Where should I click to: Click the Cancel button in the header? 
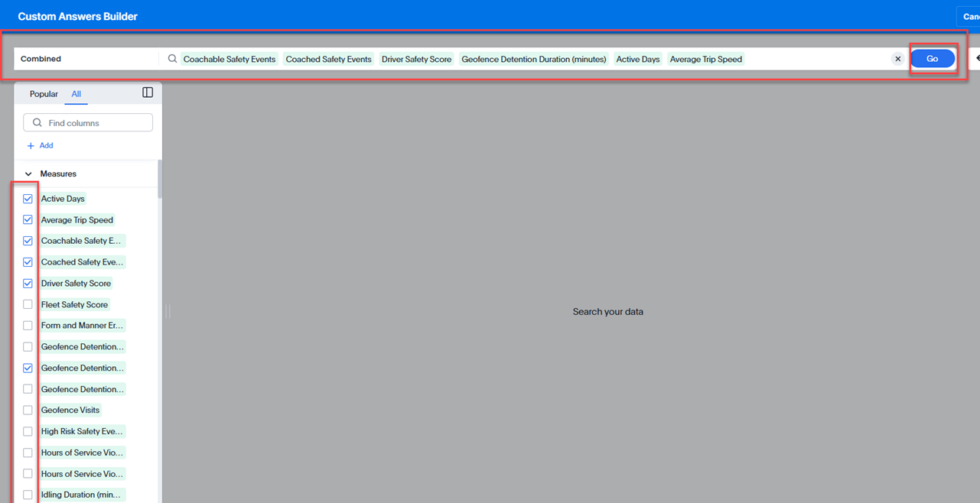point(969,16)
